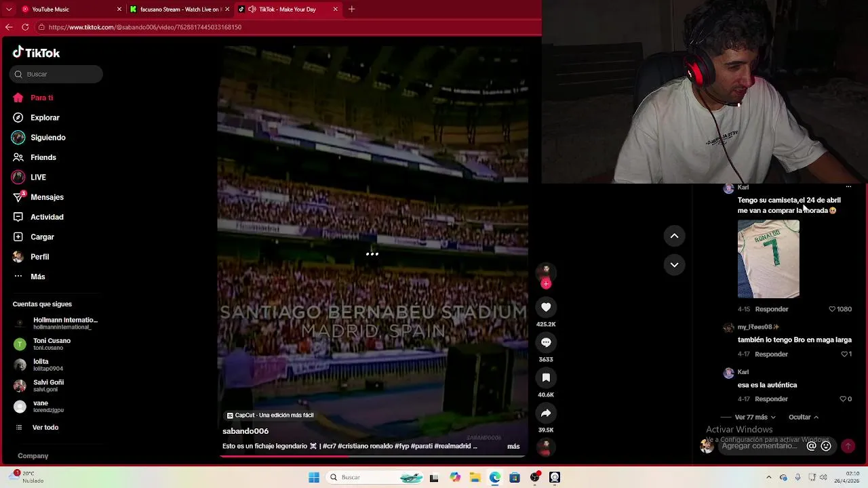
Task: Open Windows Start menu
Action: [313, 477]
